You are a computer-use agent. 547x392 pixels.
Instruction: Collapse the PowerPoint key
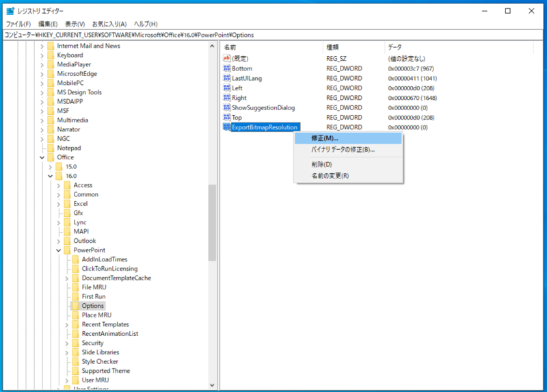pos(59,250)
